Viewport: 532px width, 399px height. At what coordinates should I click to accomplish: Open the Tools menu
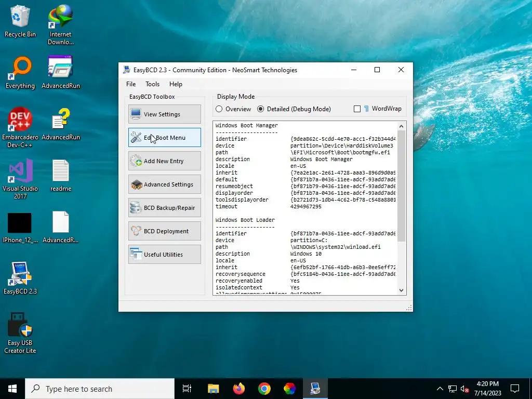(152, 84)
